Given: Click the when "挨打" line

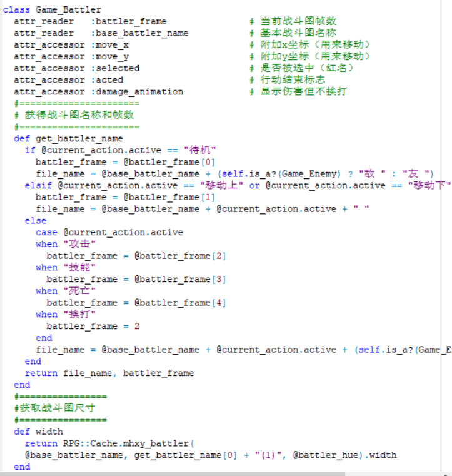Looking at the screenshot, I should pyautogui.click(x=66, y=314).
